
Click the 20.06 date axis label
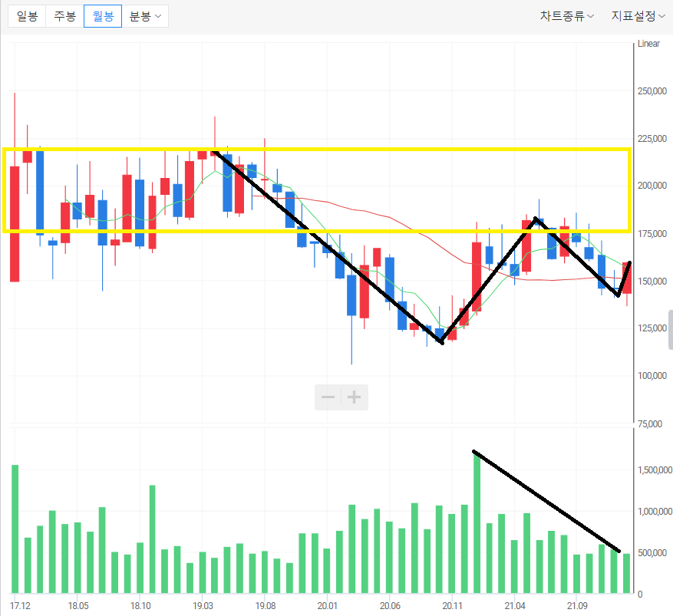(x=390, y=606)
